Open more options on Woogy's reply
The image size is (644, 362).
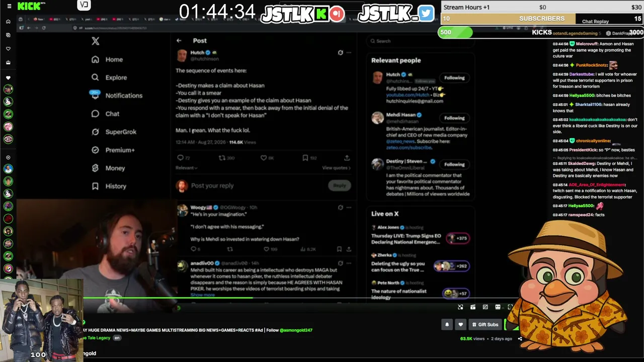(x=349, y=207)
